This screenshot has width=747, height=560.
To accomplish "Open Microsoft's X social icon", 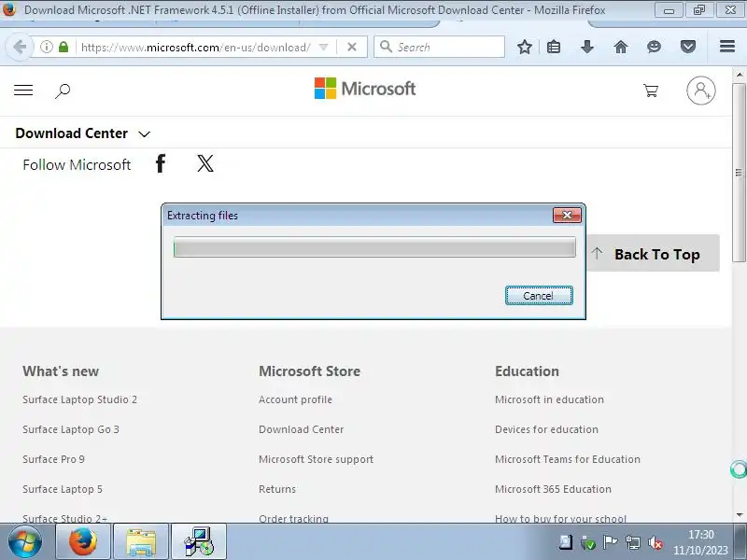I will (x=205, y=163).
